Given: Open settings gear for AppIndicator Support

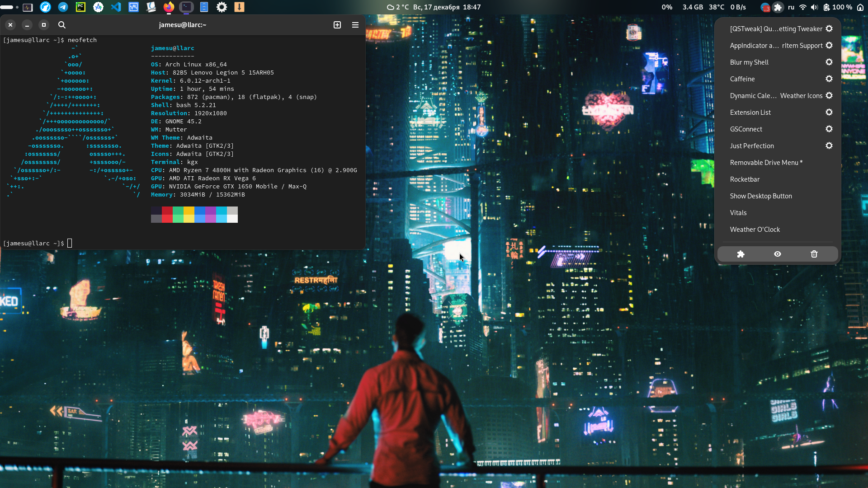Looking at the screenshot, I should 829,45.
